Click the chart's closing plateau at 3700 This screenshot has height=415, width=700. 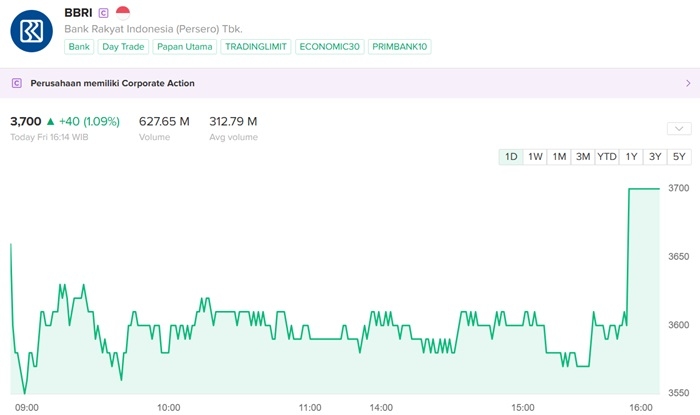point(644,189)
